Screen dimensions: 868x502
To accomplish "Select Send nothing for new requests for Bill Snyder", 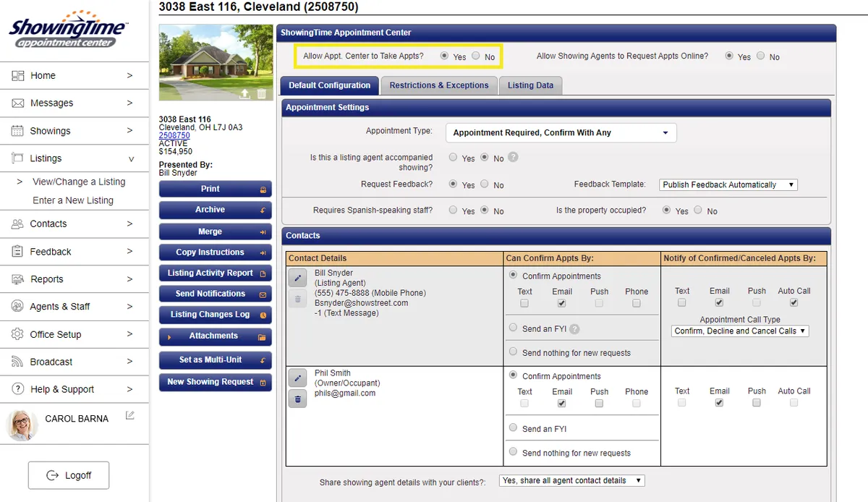I will click(x=513, y=352).
